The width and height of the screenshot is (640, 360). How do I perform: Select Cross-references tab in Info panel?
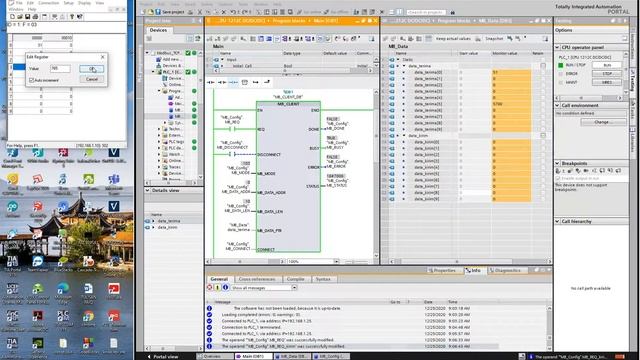pyautogui.click(x=257, y=279)
